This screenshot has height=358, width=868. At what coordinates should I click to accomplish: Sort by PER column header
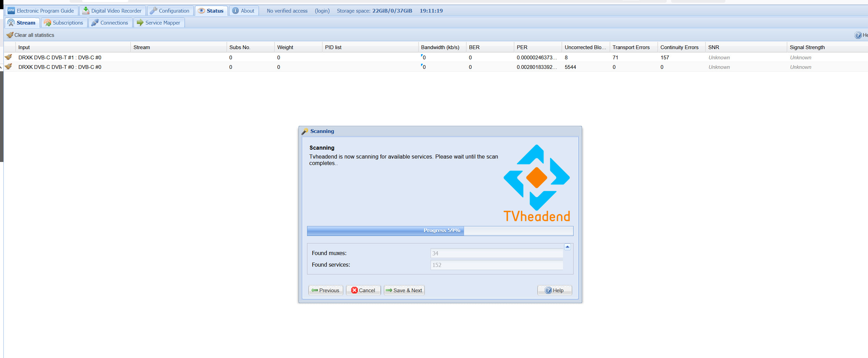pos(537,47)
